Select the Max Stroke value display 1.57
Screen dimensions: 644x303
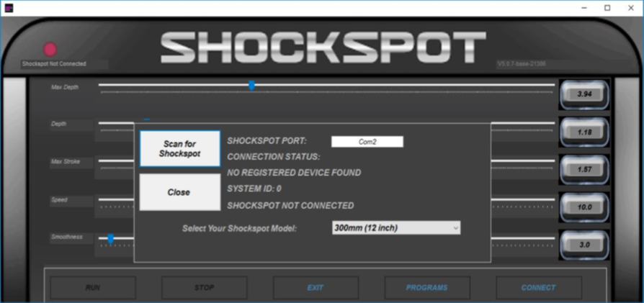coord(583,169)
